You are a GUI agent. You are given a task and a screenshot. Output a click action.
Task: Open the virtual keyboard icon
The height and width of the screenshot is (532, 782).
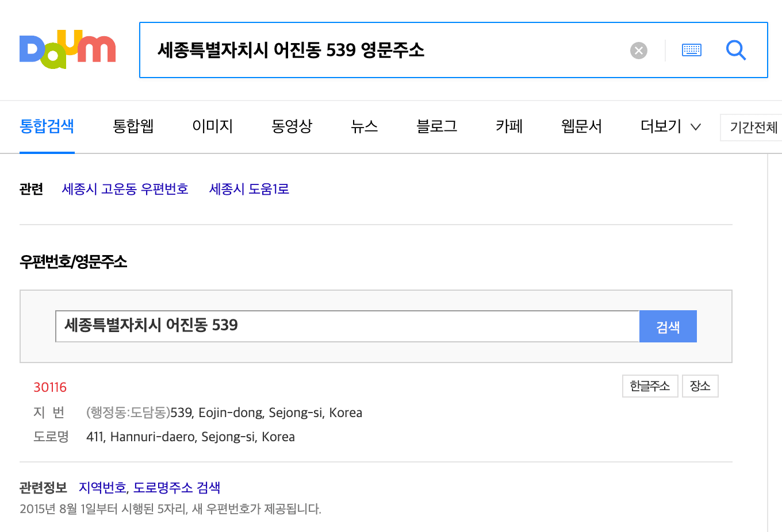692,50
